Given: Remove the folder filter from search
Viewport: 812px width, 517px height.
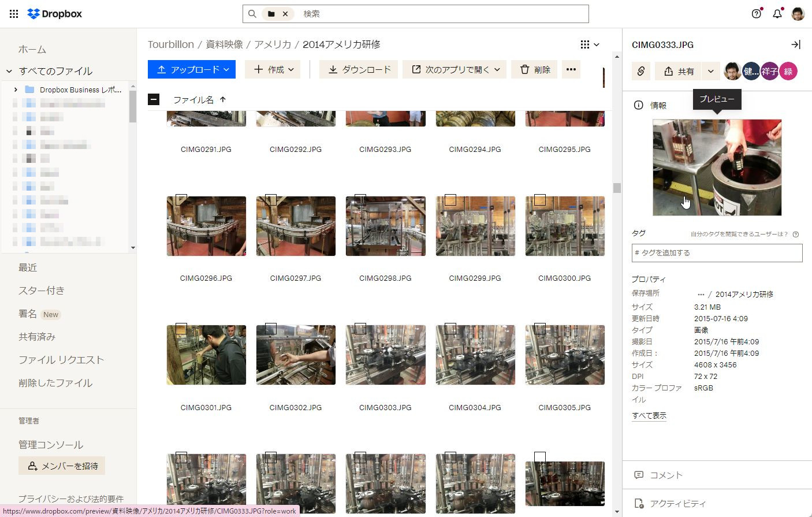Looking at the screenshot, I should (x=285, y=14).
